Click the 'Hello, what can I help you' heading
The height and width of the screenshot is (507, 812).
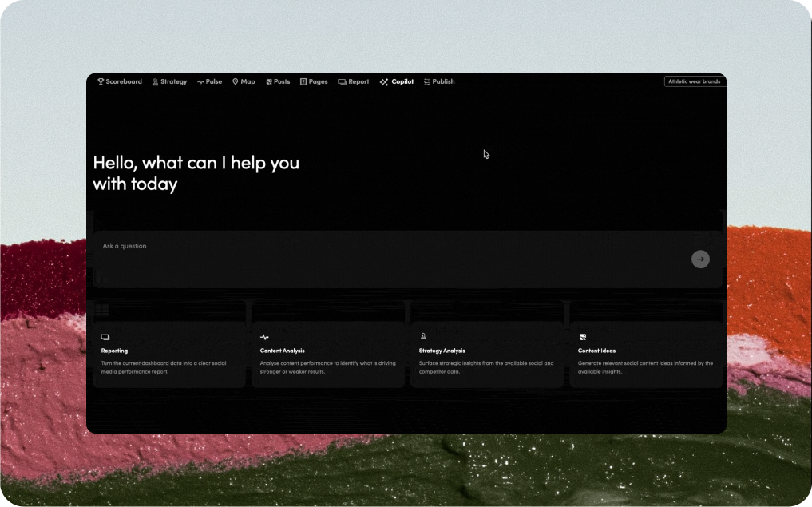point(196,173)
